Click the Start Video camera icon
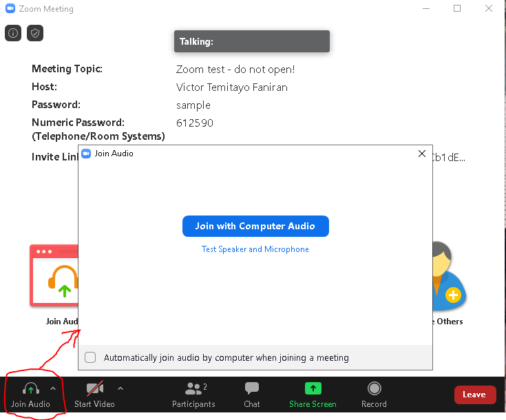506x420 pixels. click(94, 389)
